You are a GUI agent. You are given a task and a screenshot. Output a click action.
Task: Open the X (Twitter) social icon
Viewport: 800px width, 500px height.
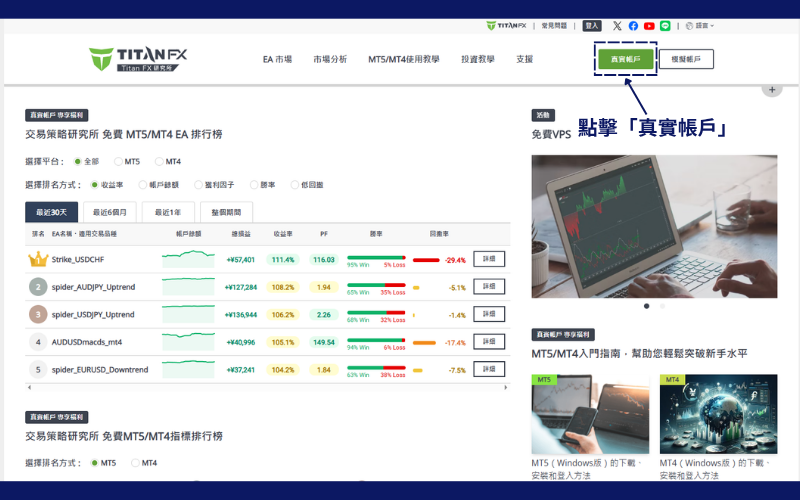(x=617, y=26)
